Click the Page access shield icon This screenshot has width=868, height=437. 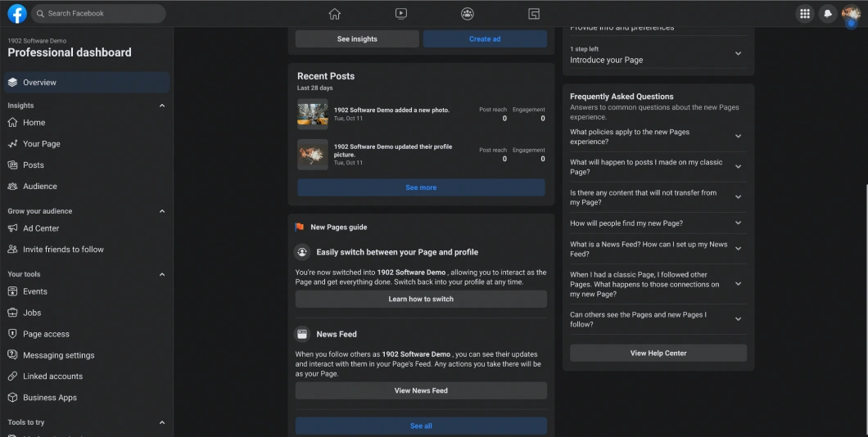(13, 334)
